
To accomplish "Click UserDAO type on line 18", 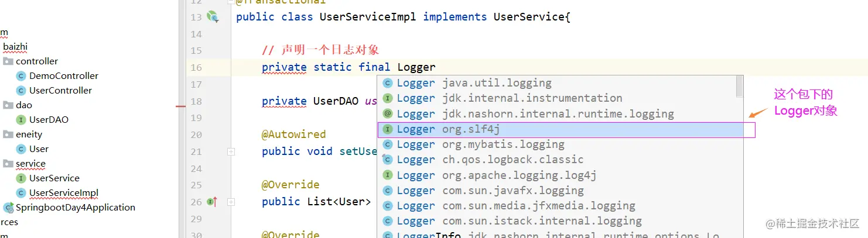I will pos(336,101).
